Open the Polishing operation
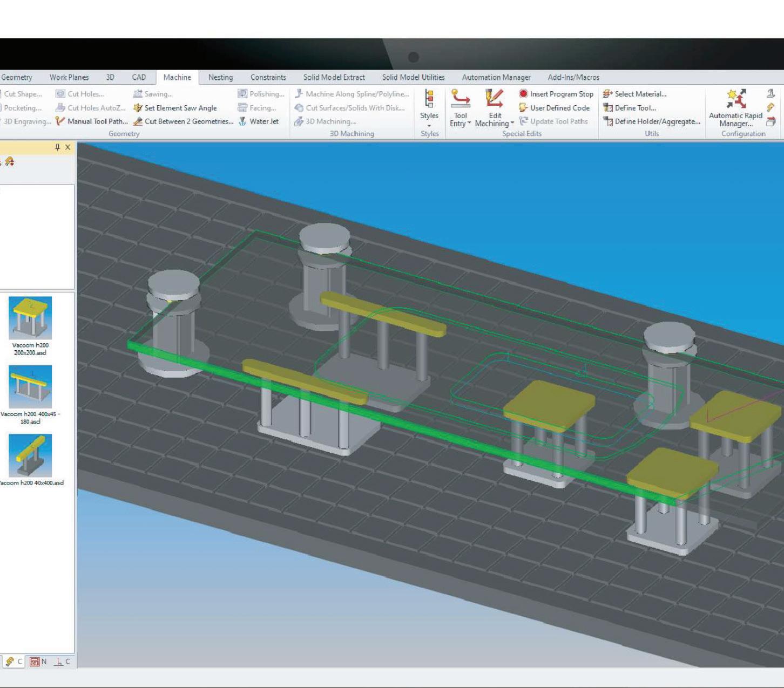The width and height of the screenshot is (784, 688). pyautogui.click(x=261, y=94)
